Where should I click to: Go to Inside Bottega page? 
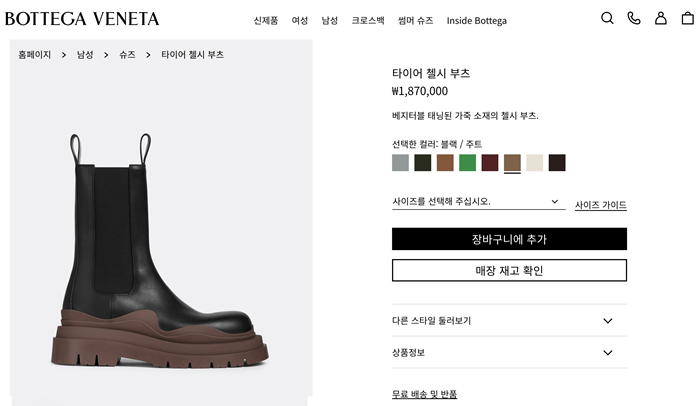[476, 20]
